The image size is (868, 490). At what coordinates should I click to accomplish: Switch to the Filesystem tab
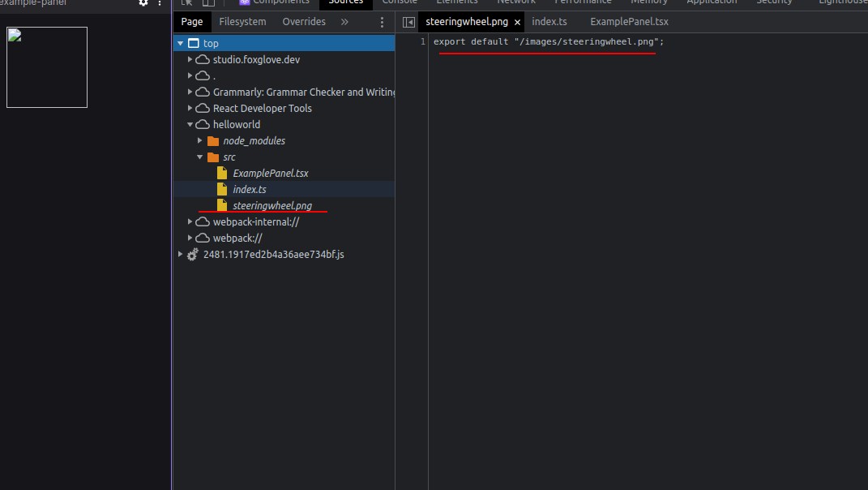[x=242, y=22]
